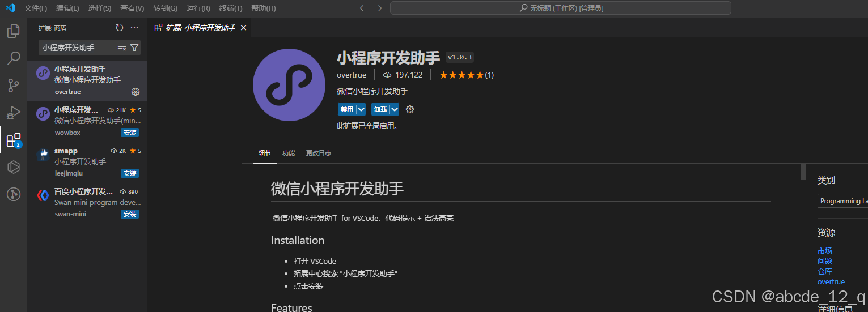Open the 终端(T) menu
Viewport: 868px width, 312px height.
pos(231,8)
